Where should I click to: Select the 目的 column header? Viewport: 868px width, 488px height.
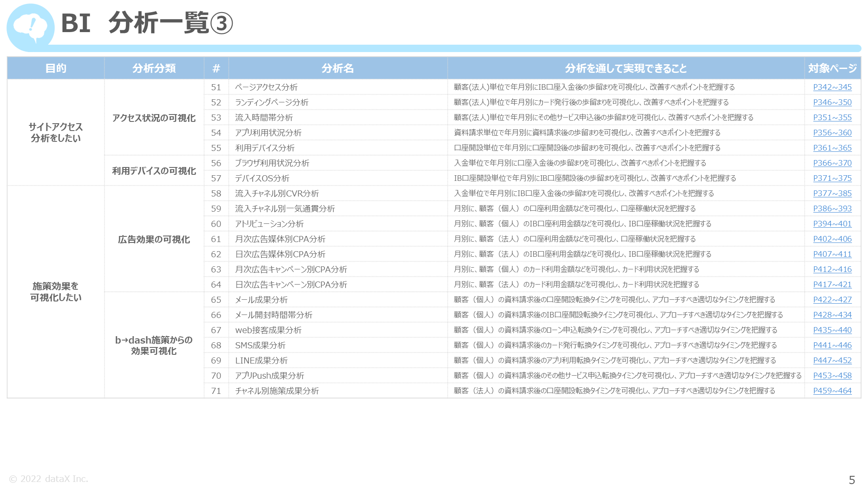pyautogui.click(x=56, y=68)
